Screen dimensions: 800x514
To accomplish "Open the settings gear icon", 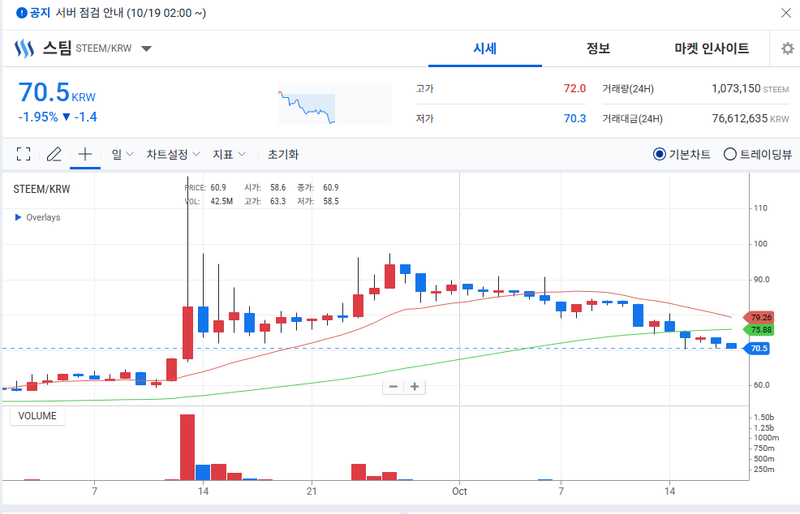I will pyautogui.click(x=787, y=48).
